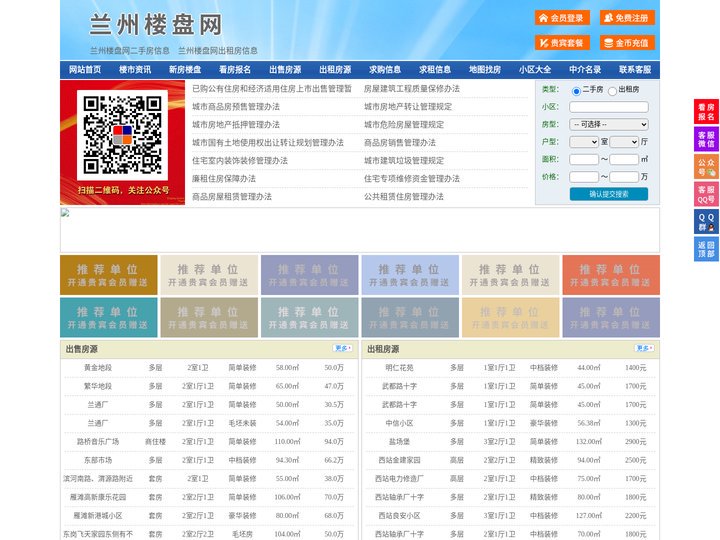This screenshot has width=720, height=540.
Task: Click the 会员登录 login button
Action: pos(562,18)
